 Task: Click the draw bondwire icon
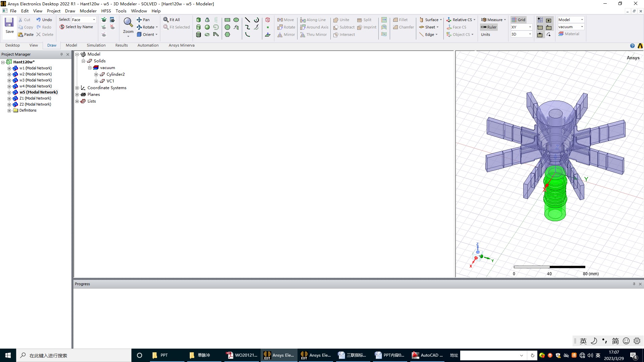pyautogui.click(x=216, y=35)
